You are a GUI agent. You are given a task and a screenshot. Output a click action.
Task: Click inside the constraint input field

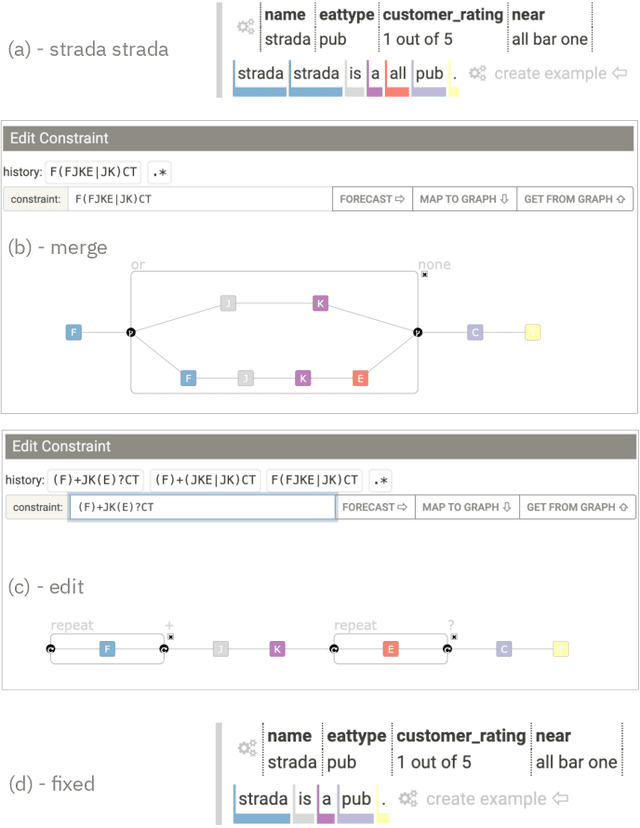point(200,507)
